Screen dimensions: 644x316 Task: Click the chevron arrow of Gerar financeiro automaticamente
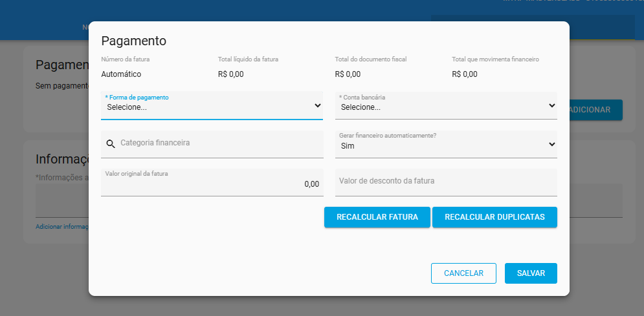552,144
